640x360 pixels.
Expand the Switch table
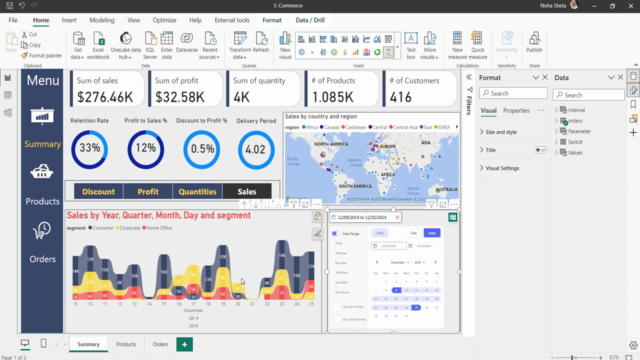click(556, 142)
